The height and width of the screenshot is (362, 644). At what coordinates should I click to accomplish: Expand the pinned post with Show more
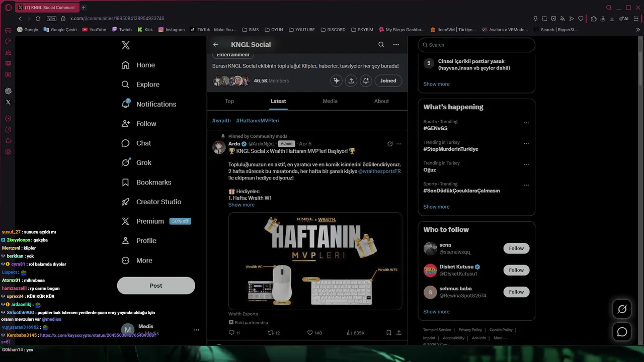[x=242, y=205]
